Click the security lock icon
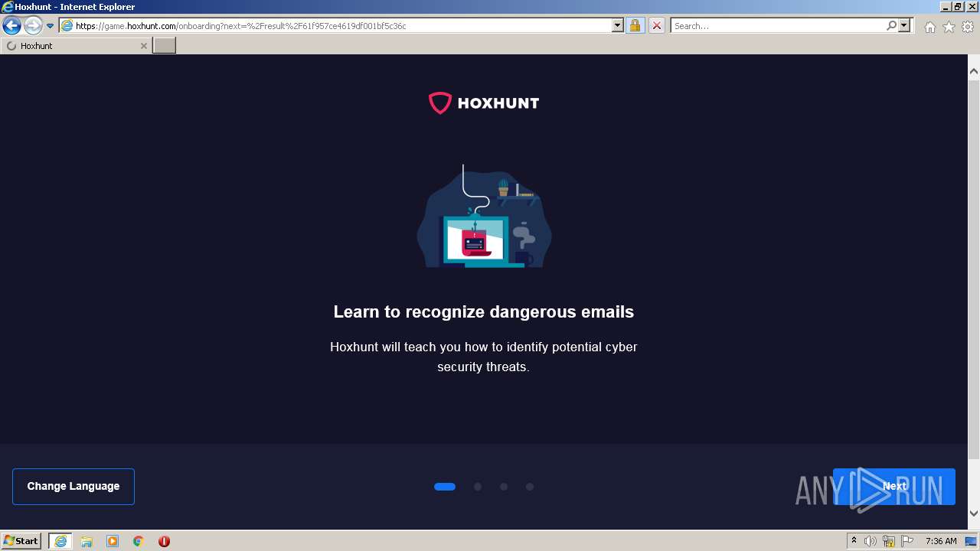The image size is (980, 551). coord(635,26)
